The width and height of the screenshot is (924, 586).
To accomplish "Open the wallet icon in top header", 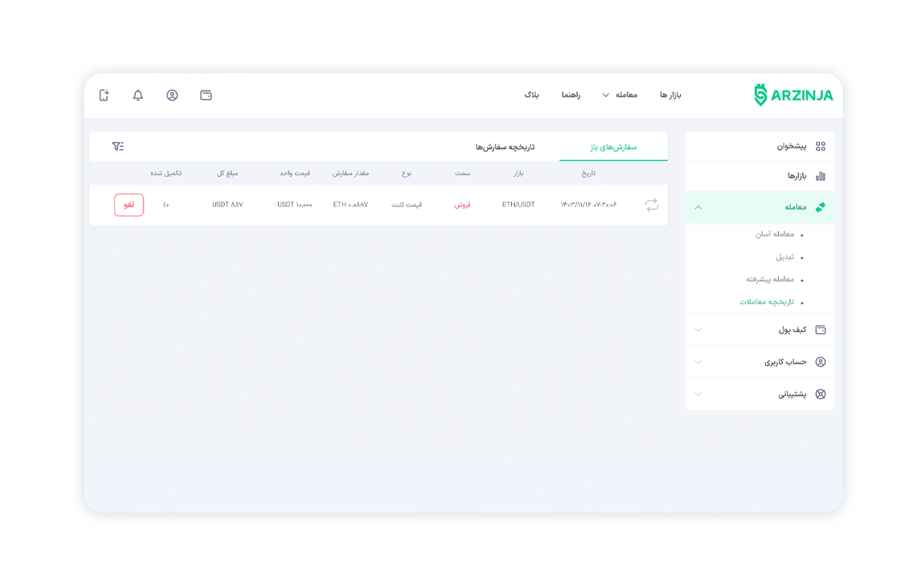I will [205, 95].
